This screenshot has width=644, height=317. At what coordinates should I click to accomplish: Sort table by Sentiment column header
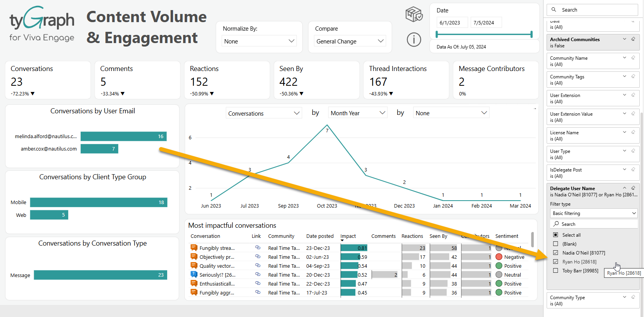click(x=506, y=236)
